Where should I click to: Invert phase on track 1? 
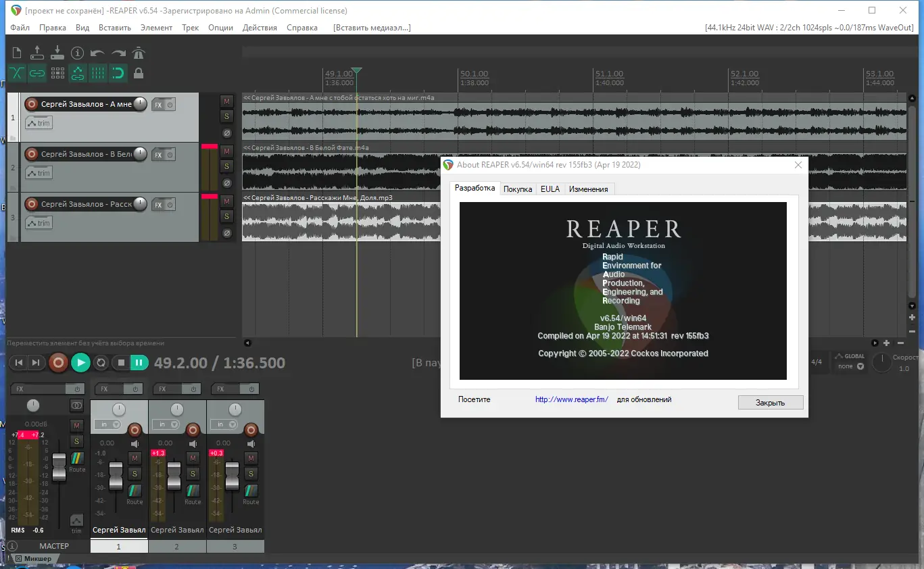point(227,132)
